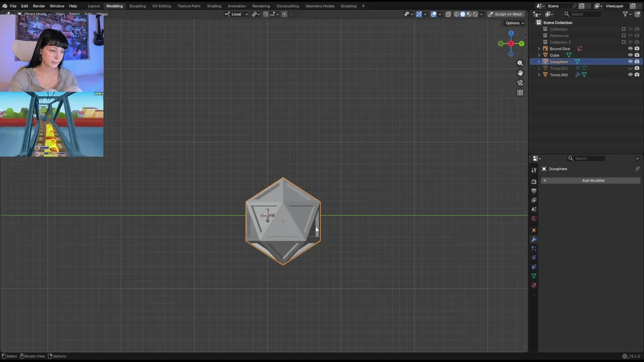Enable the Collection exclude checkbox
The width and height of the screenshot is (644, 362).
(624, 29)
